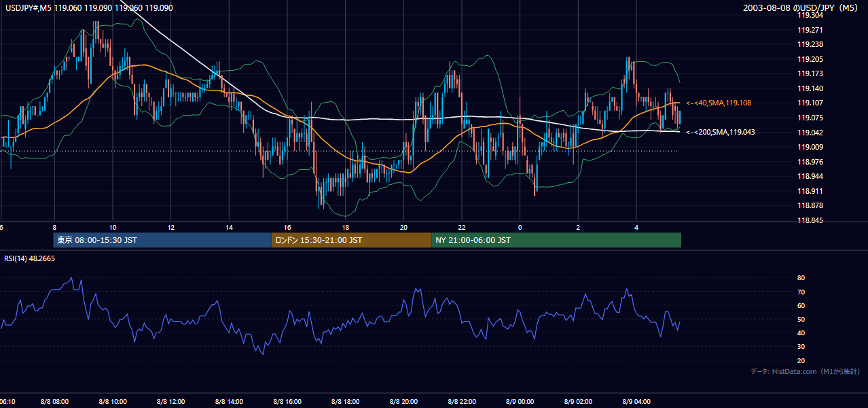
Task: Click price level 119.140 on the axis
Action: [810, 88]
